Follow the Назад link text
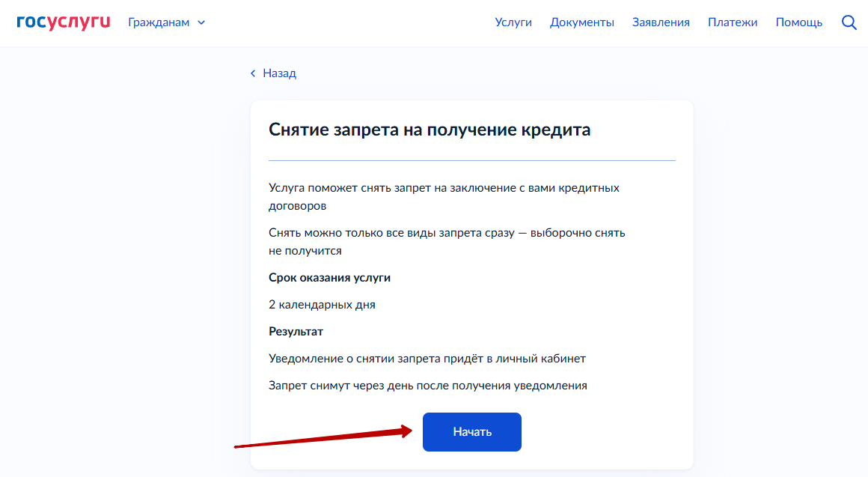The image size is (868, 477). tap(279, 73)
